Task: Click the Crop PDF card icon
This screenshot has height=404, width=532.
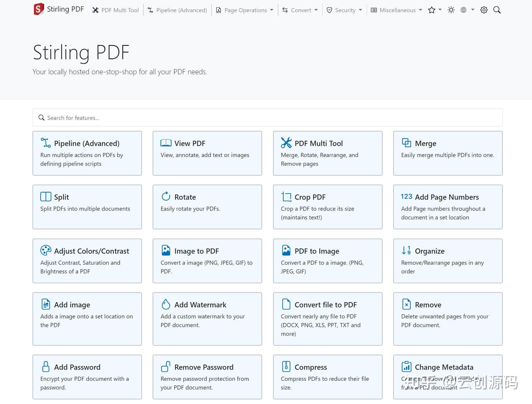Action: pyautogui.click(x=286, y=196)
